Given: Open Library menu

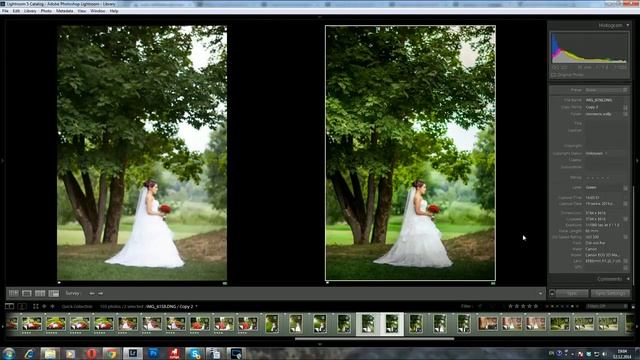Looking at the screenshot, I should point(30,11).
